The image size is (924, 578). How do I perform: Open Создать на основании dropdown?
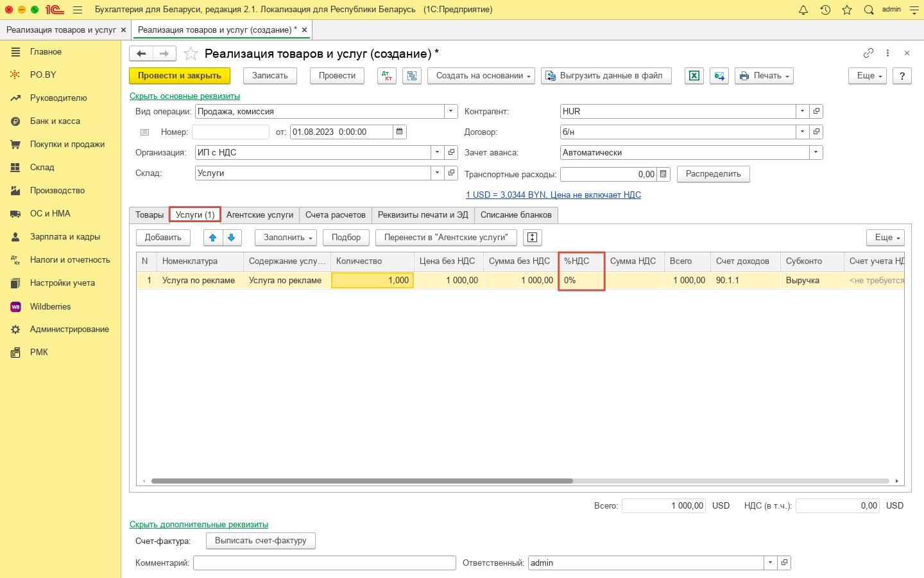point(481,76)
